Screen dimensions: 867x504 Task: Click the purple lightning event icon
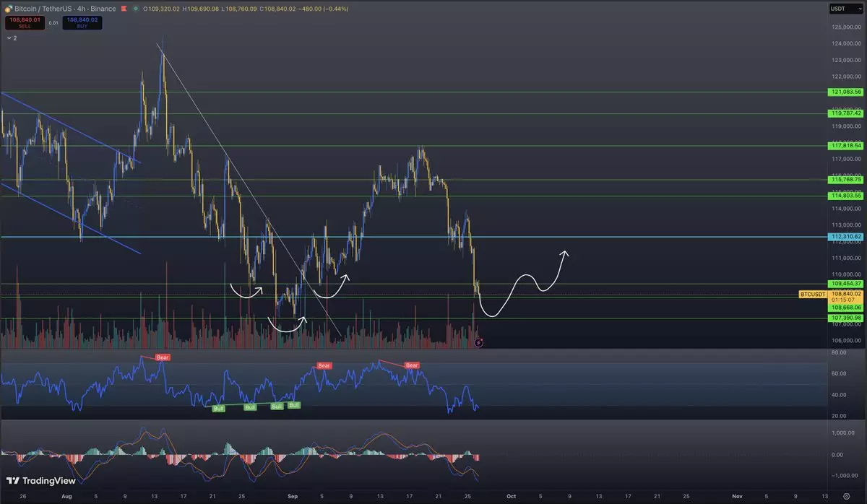478,343
